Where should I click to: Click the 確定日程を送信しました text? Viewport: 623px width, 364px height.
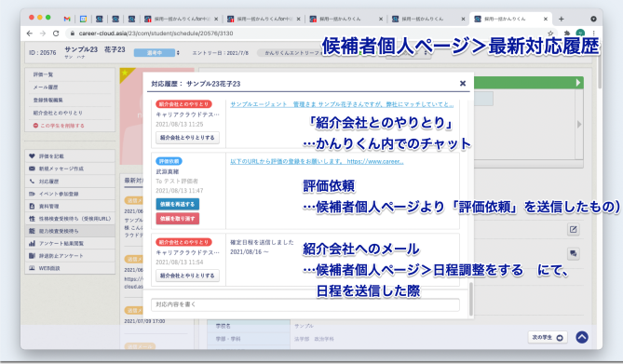click(x=262, y=242)
